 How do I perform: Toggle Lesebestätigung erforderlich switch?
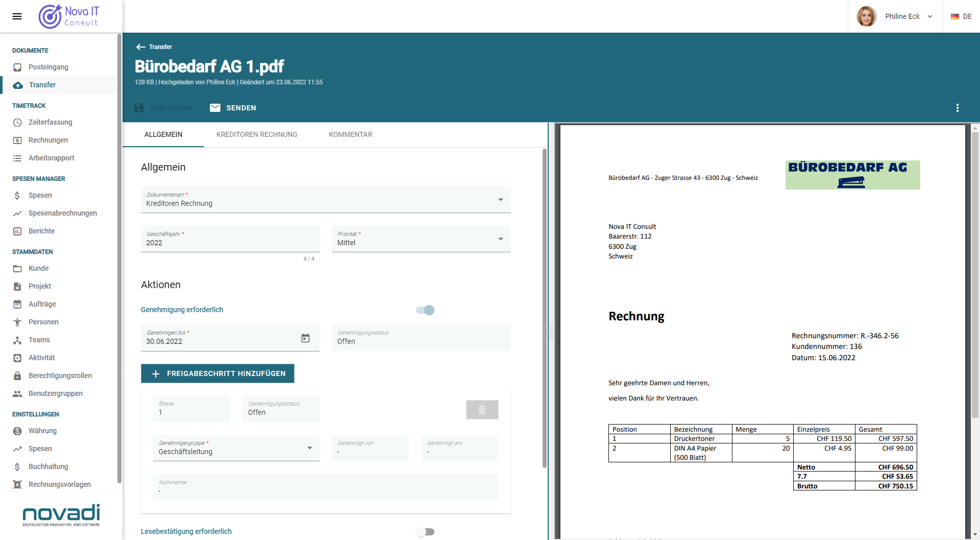pos(425,532)
